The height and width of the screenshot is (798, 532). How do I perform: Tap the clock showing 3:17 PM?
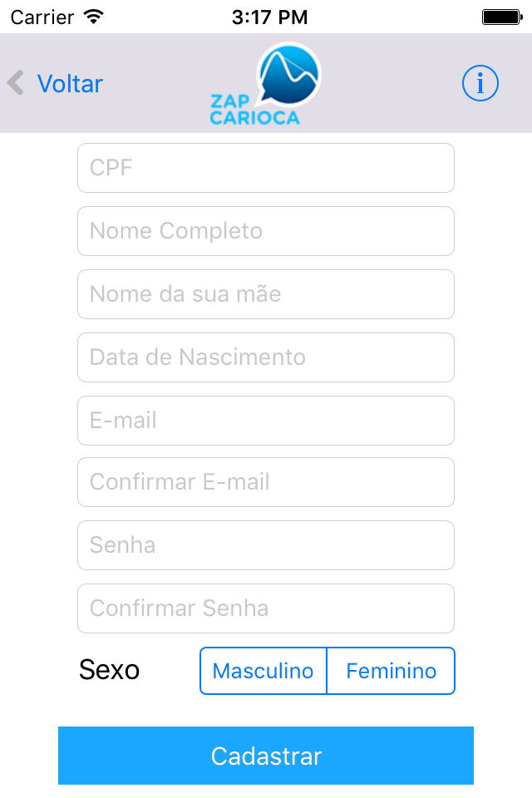266,16
